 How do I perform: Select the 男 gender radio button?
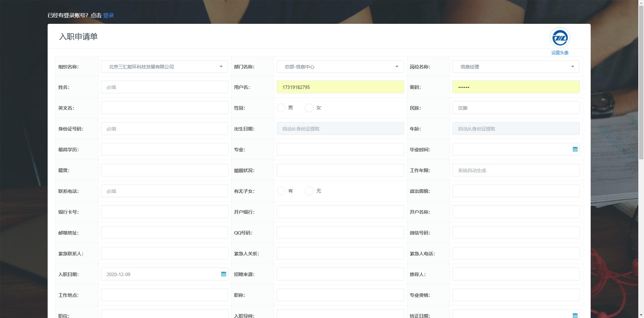coord(281,108)
